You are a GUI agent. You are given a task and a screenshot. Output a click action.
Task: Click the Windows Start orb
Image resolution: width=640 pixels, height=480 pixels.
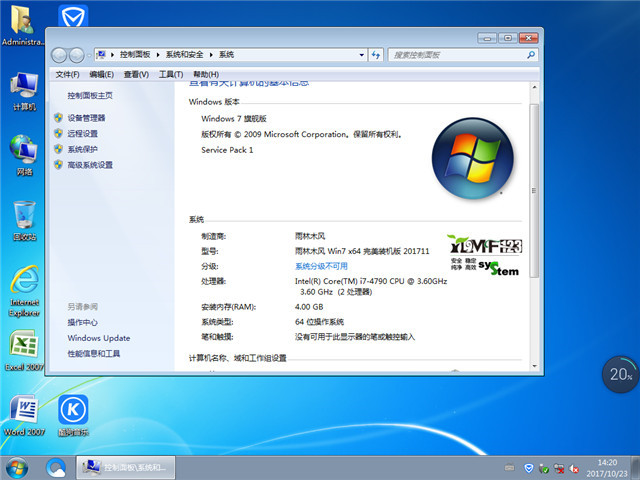click(x=17, y=468)
